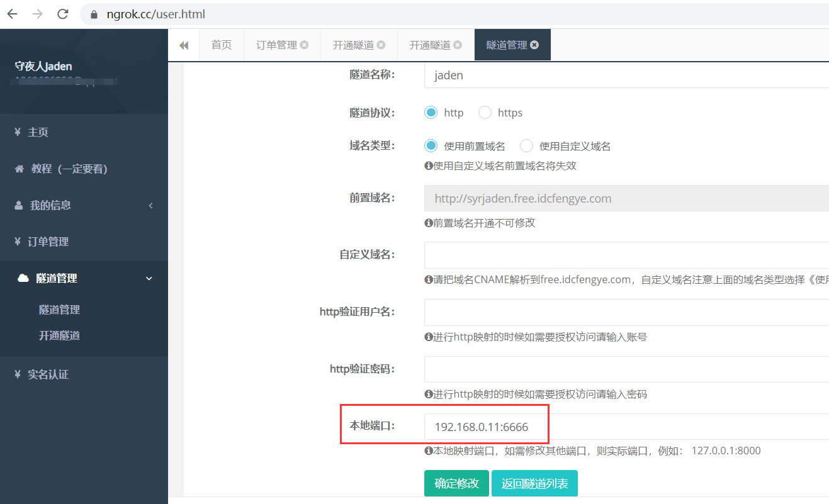The height and width of the screenshot is (504, 829).
Task: Click the 隧道名称 input containing jaden
Action: [623, 75]
